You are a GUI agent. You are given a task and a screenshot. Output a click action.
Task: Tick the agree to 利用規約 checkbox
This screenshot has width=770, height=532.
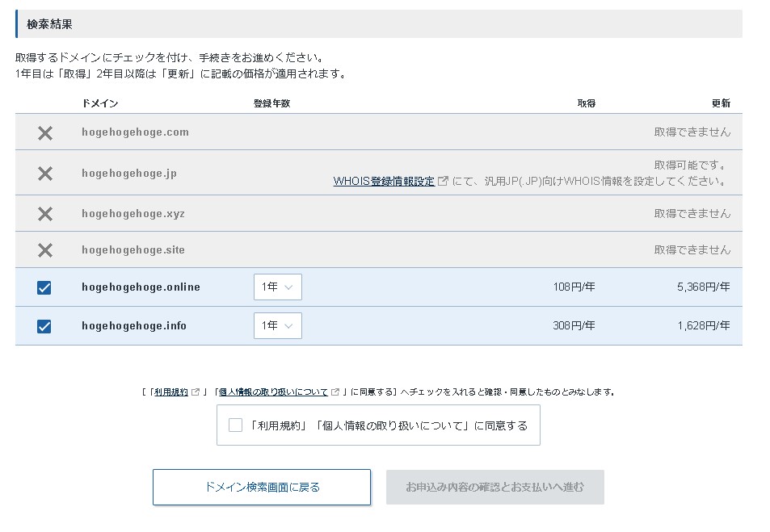(235, 425)
